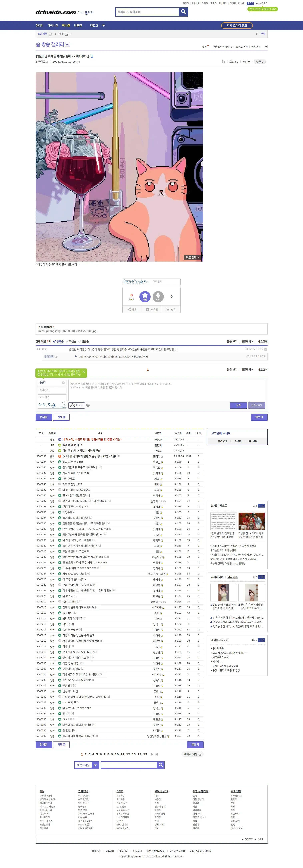303x868 pixels.
Task: Click the 신고 siren report icon
Action: (171, 309)
